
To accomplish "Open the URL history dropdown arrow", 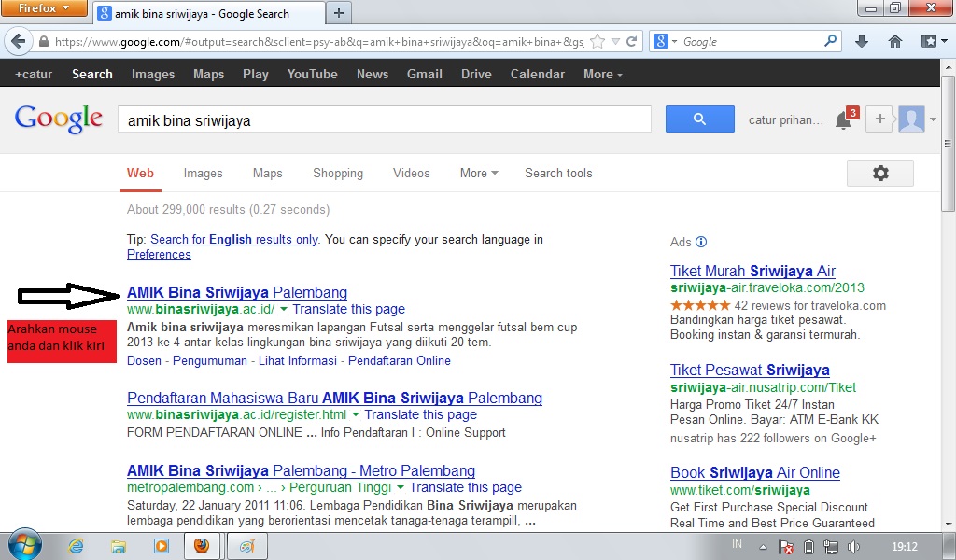I will 616,41.
